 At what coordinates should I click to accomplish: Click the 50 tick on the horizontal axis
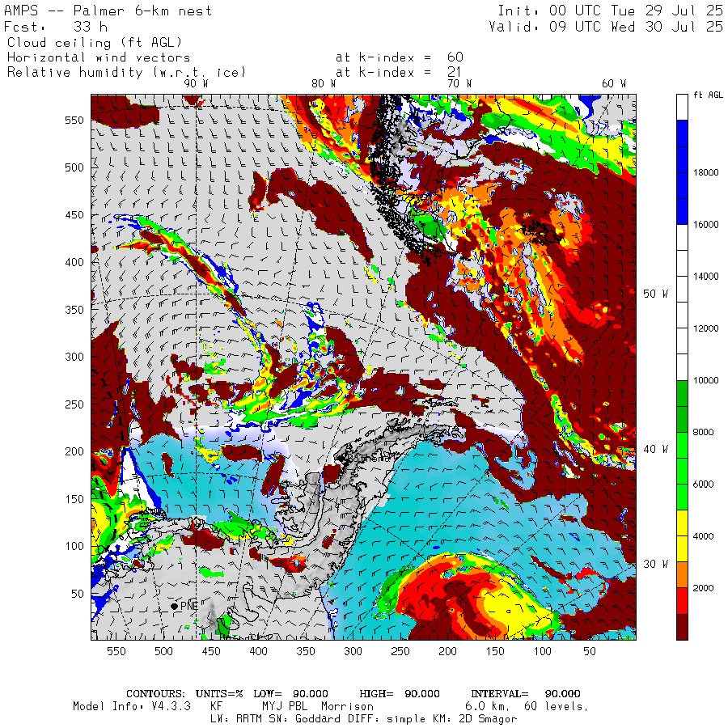tap(590, 651)
